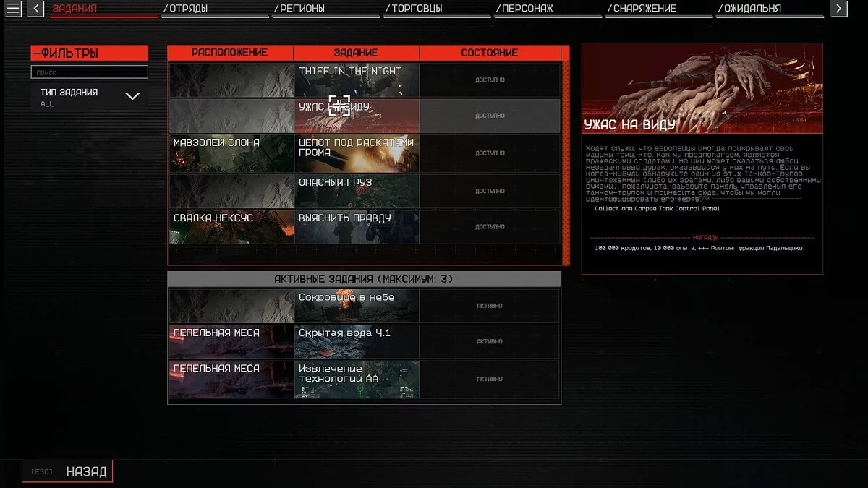Open active task Сокровище в небе

(357, 306)
